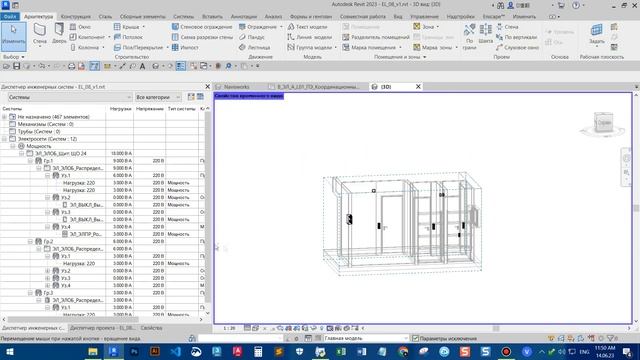
Task: Select the Дверь (Door) tool
Action: click(59, 33)
